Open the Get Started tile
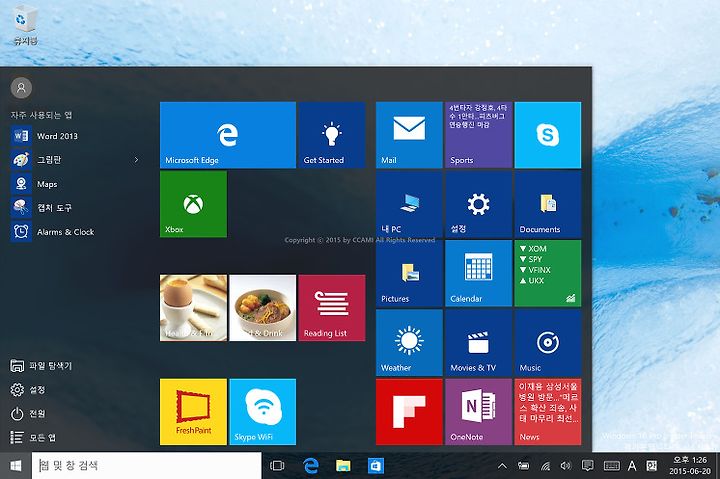The height and width of the screenshot is (479, 720). pos(332,135)
